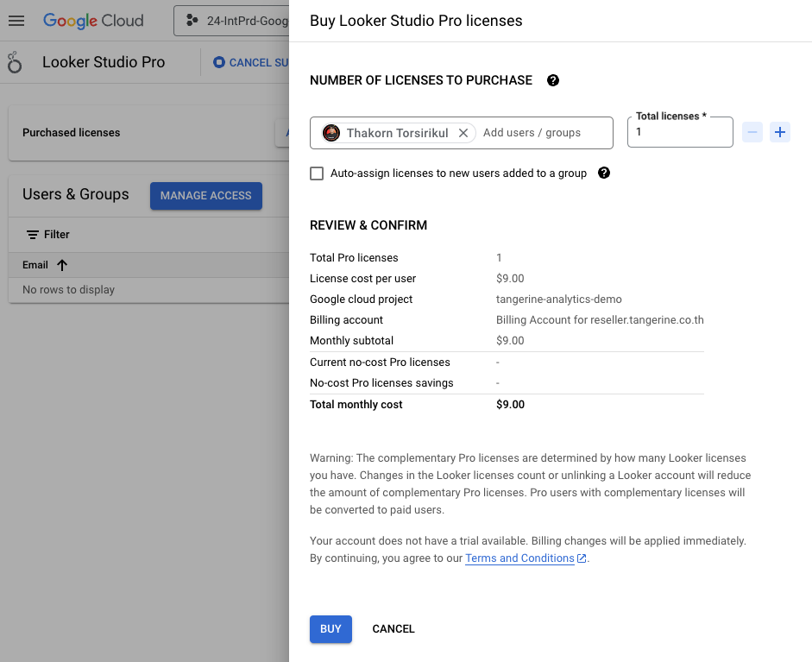The width and height of the screenshot is (812, 662).
Task: Click the Current no-cost Pro licenses label
Action: click(380, 363)
